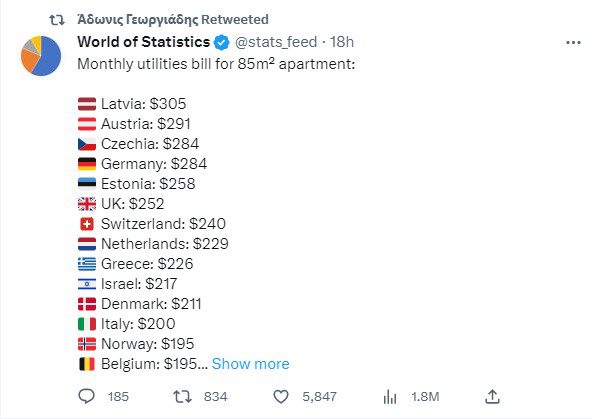Screen dimensions: 592x419
Task: Click the 5,847 likes count
Action: pyautogui.click(x=319, y=397)
